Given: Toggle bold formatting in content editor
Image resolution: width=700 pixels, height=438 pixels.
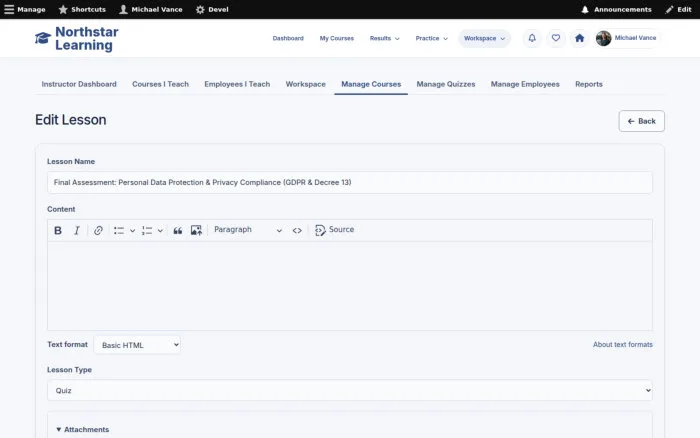Looking at the screenshot, I should click(x=58, y=230).
